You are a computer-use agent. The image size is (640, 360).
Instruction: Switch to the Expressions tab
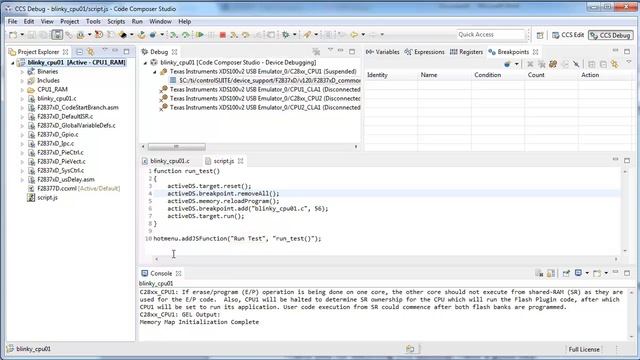424,52
